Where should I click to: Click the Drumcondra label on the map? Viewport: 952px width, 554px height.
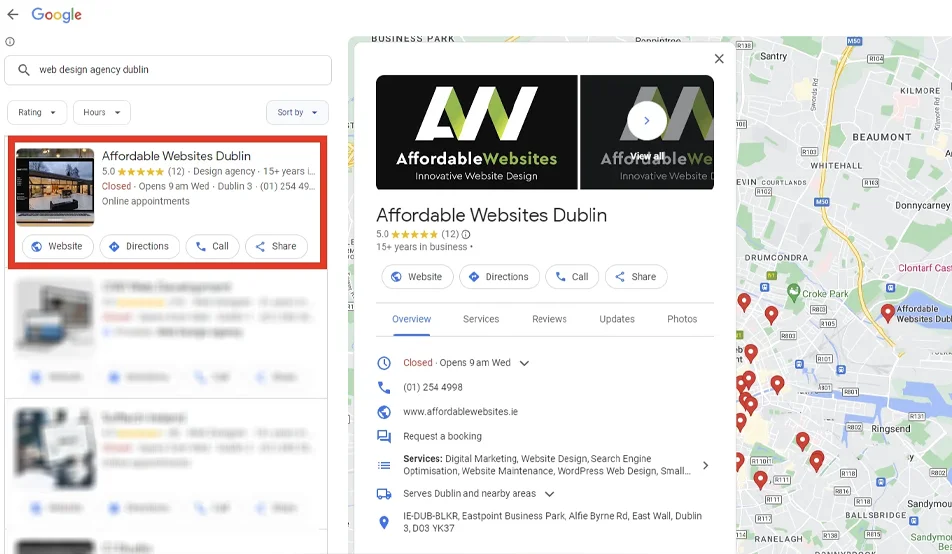pyautogui.click(x=777, y=258)
